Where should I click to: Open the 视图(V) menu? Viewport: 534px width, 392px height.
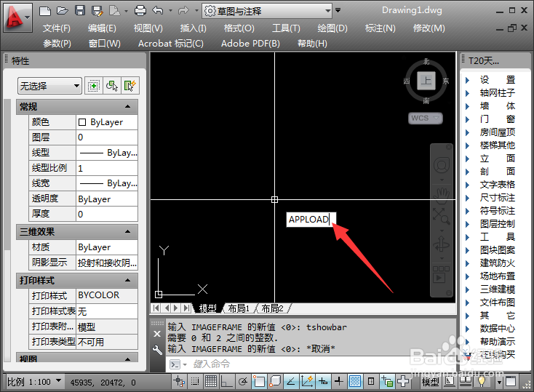click(148, 28)
